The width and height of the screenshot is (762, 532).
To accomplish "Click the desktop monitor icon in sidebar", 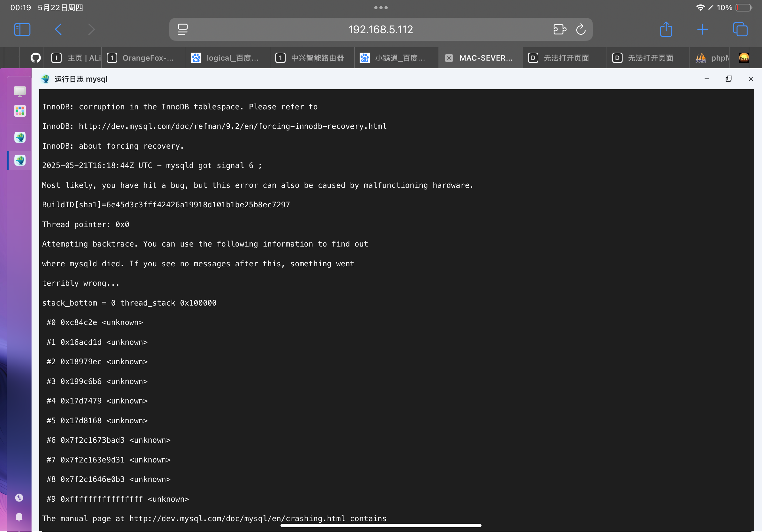I will 20,91.
